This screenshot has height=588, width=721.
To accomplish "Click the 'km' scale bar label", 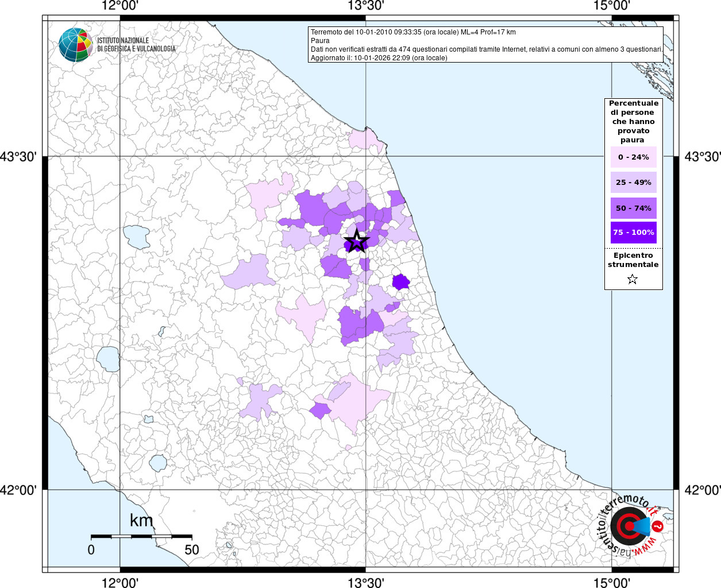I will point(141,521).
